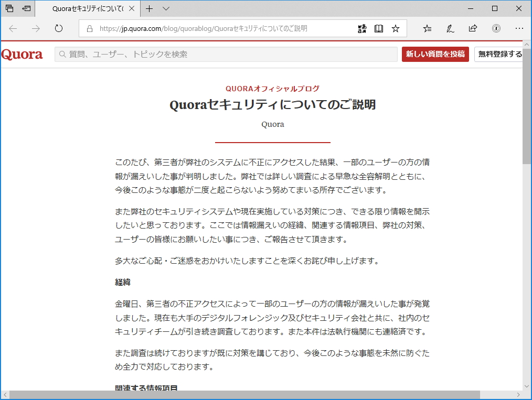
Task: Click the 無料登録する button
Action: click(499, 54)
